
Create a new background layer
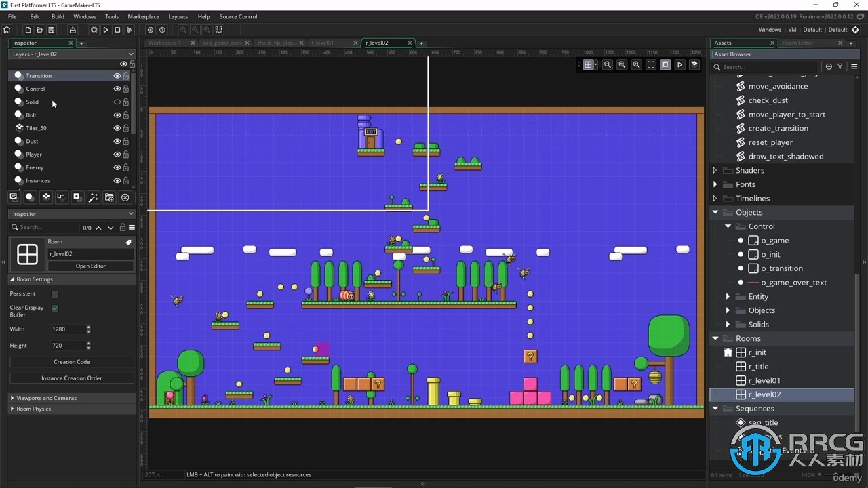[14, 197]
